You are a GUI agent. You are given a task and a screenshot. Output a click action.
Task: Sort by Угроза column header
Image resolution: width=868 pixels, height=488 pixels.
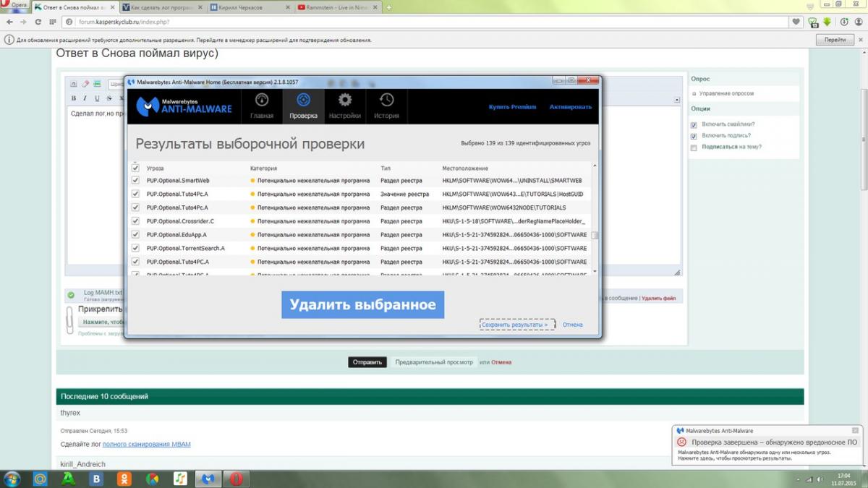coord(156,168)
